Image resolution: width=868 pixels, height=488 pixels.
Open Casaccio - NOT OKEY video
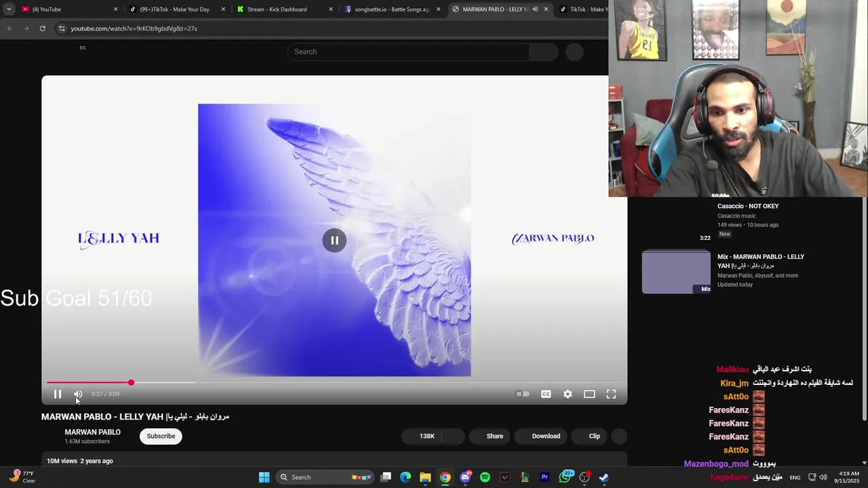748,206
